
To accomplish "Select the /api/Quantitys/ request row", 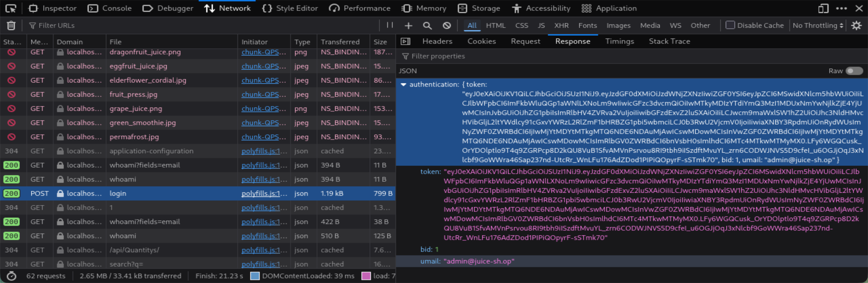I will pyautogui.click(x=198, y=250).
